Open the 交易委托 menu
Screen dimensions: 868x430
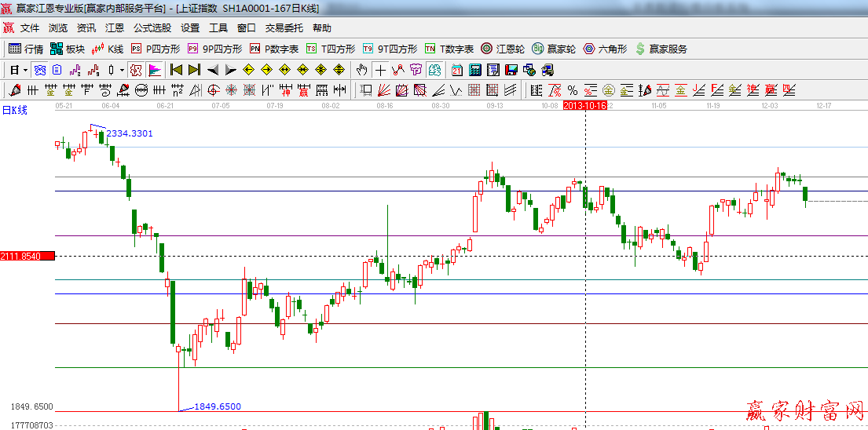tap(284, 27)
